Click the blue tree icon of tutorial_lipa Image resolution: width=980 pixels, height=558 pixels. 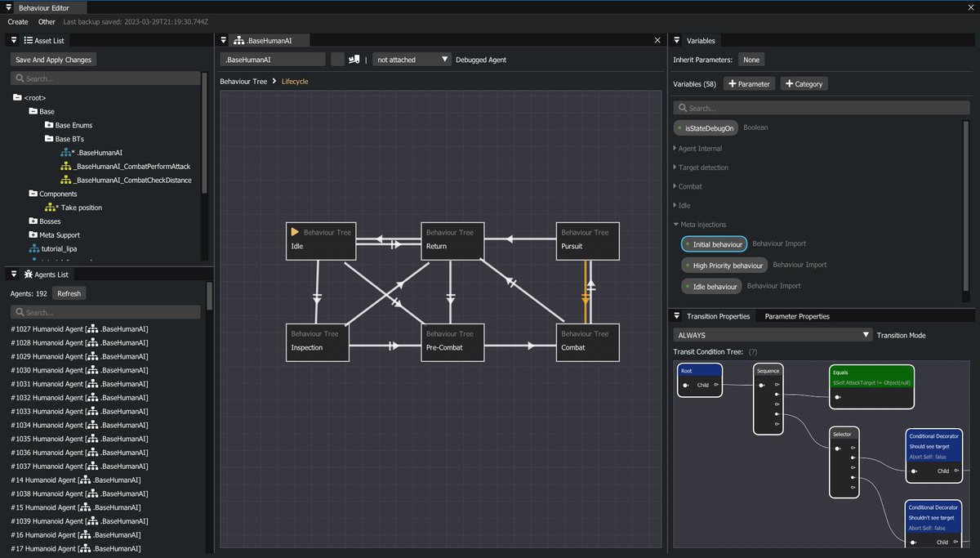33,248
